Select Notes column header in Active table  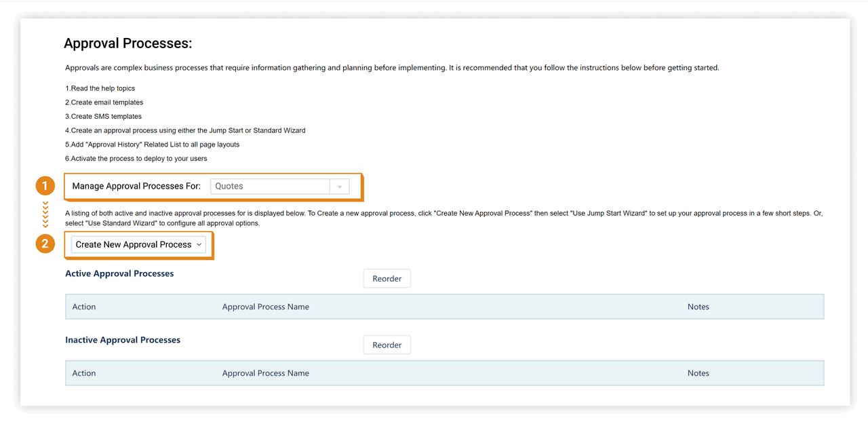[x=698, y=307]
